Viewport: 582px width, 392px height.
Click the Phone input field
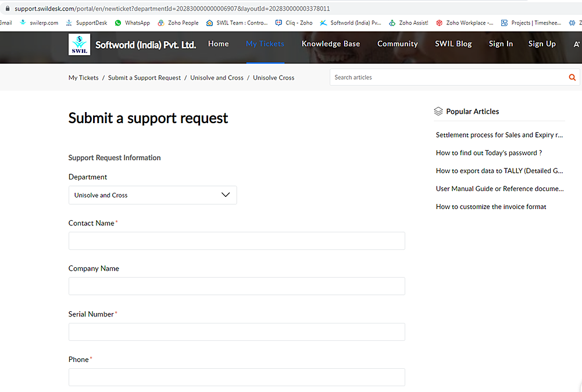coord(237,377)
